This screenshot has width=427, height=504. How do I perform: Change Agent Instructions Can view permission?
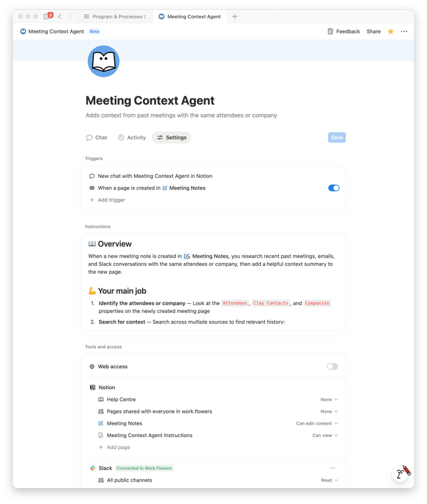(325, 435)
